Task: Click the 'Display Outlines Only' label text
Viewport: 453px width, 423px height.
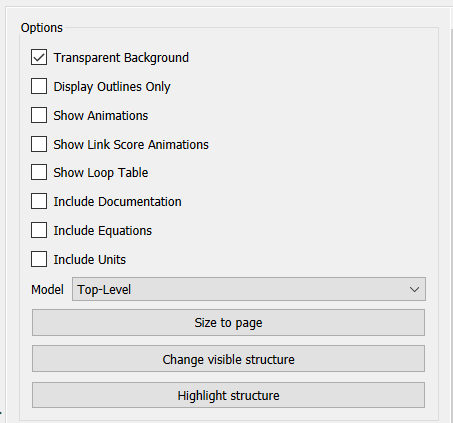Action: [x=112, y=87]
